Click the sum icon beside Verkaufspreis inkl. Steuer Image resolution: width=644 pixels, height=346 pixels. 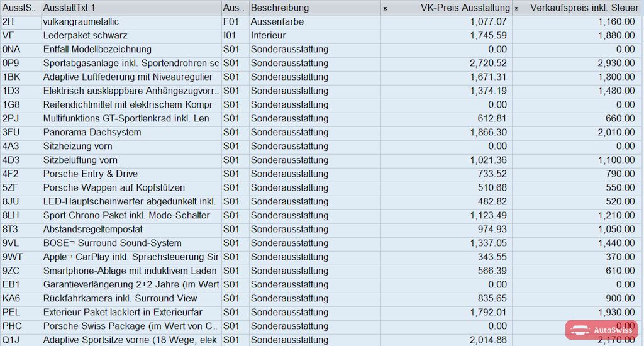tap(517, 8)
